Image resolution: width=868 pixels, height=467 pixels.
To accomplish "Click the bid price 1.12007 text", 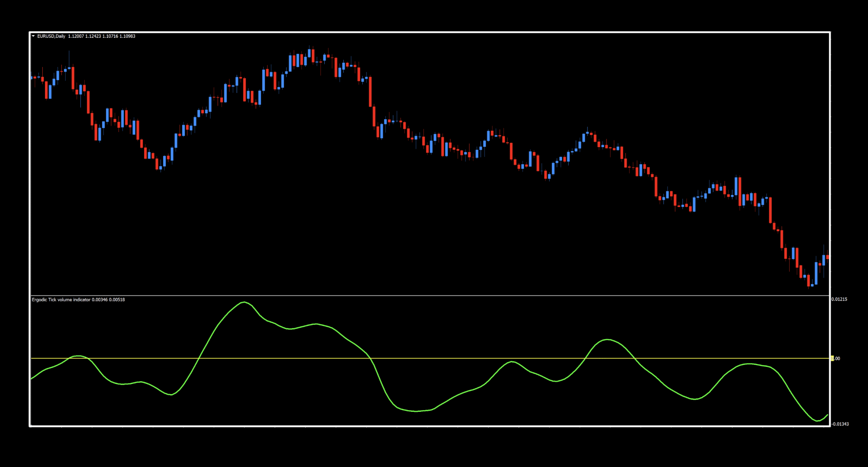I will click(77, 37).
